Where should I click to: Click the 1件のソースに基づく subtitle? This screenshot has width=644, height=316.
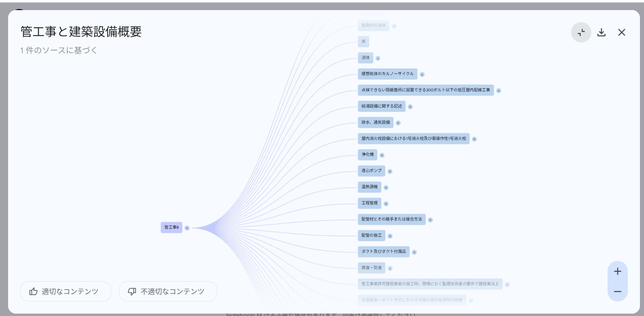click(x=59, y=50)
